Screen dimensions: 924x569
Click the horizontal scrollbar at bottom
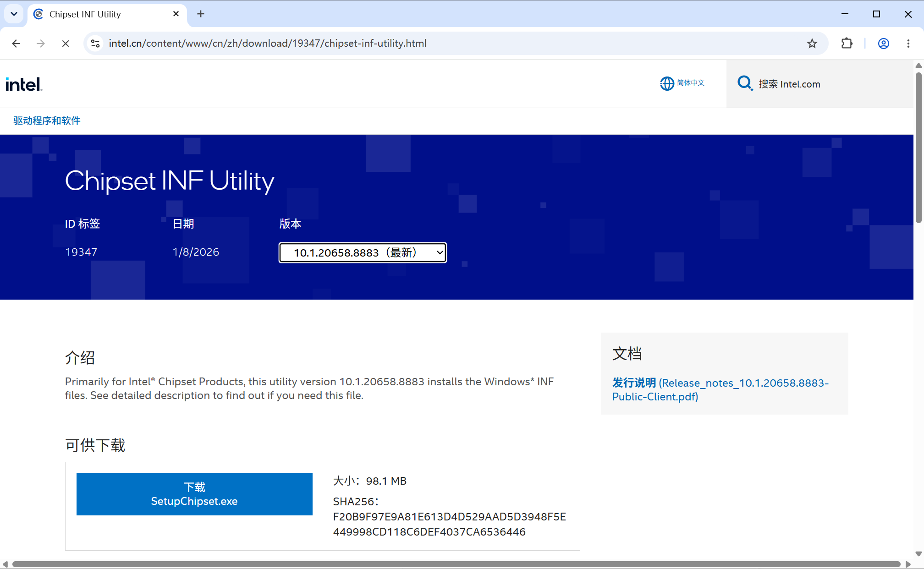[x=456, y=564]
